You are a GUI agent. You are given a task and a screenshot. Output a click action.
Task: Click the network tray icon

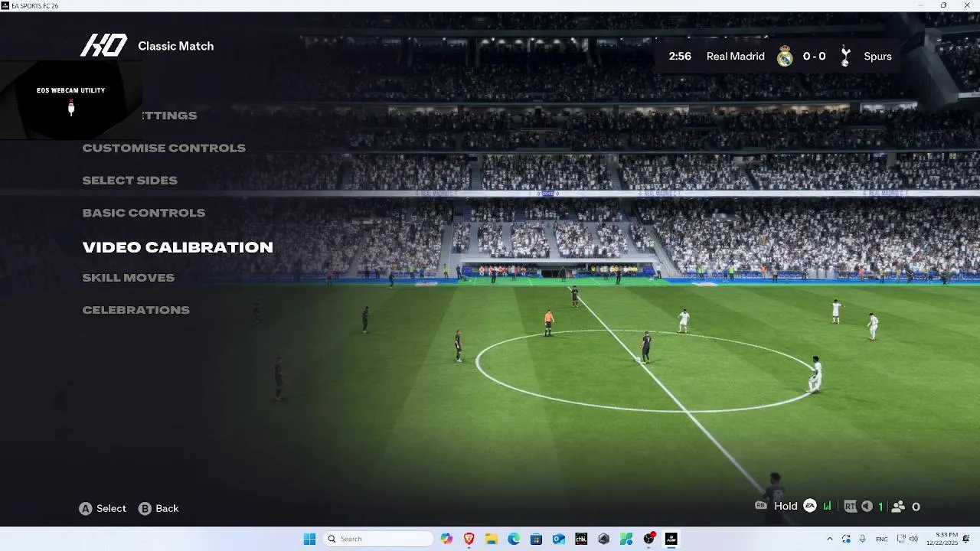point(901,539)
